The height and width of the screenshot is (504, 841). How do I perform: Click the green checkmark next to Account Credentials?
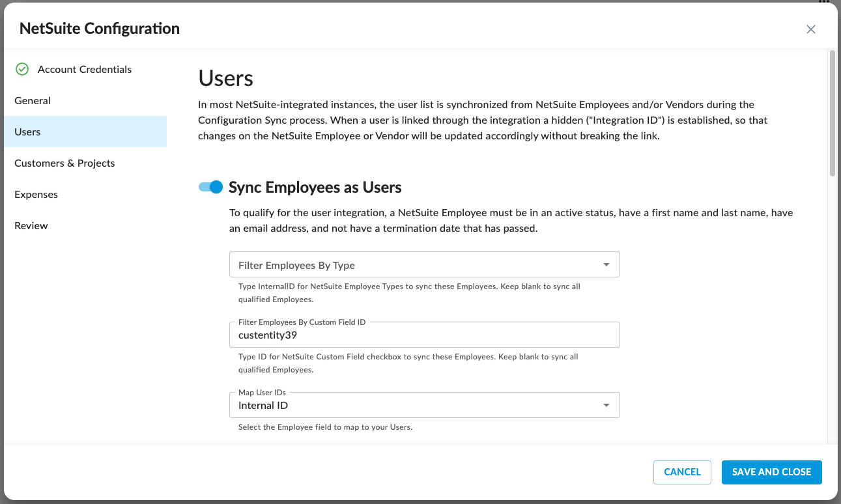[x=21, y=69]
